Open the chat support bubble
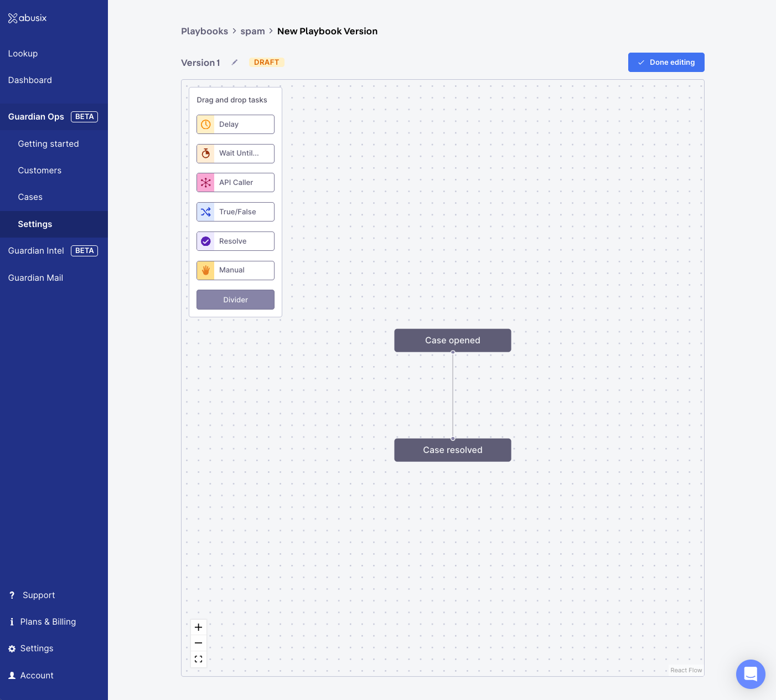 pyautogui.click(x=751, y=674)
